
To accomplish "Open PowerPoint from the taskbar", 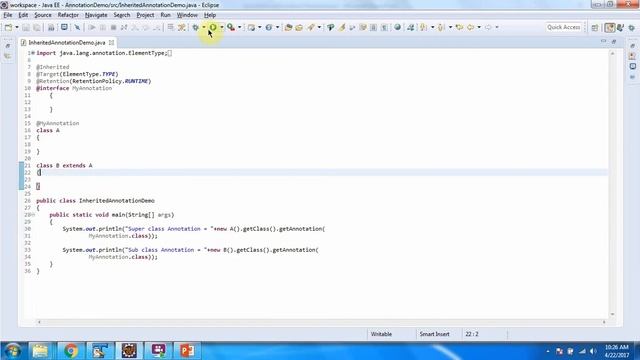I will pos(187,351).
